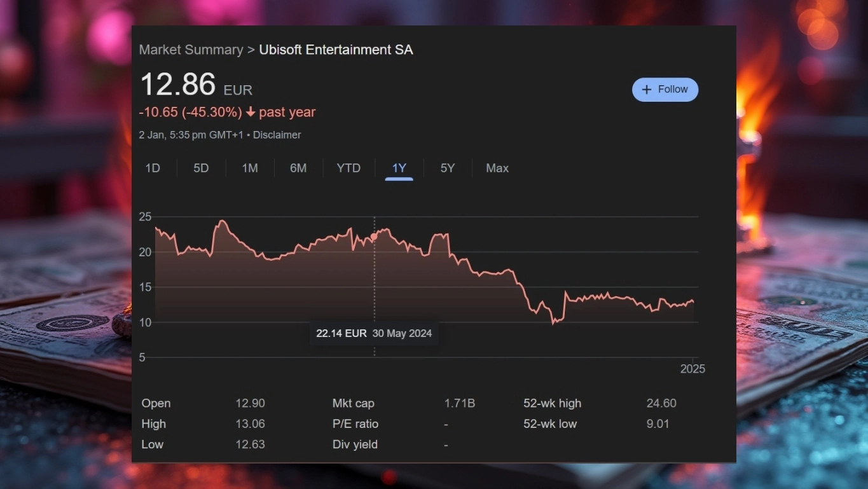Switch to the 5D time range
Image resolution: width=868 pixels, height=489 pixels.
point(201,168)
